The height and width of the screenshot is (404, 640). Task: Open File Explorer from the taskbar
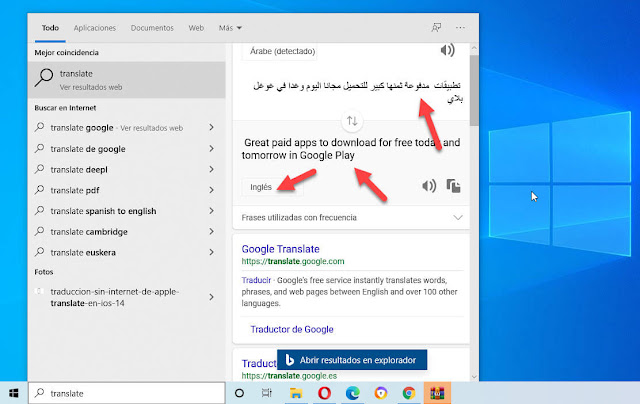tap(296, 393)
